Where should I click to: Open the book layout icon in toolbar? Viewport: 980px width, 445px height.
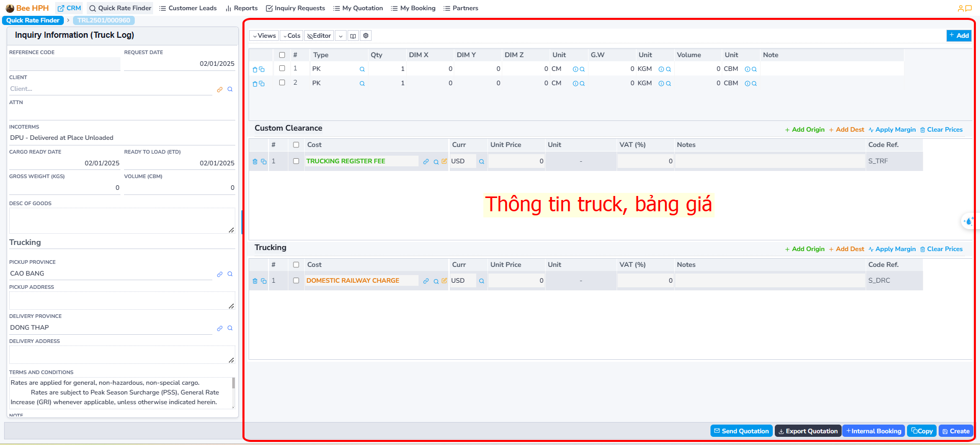[353, 36]
